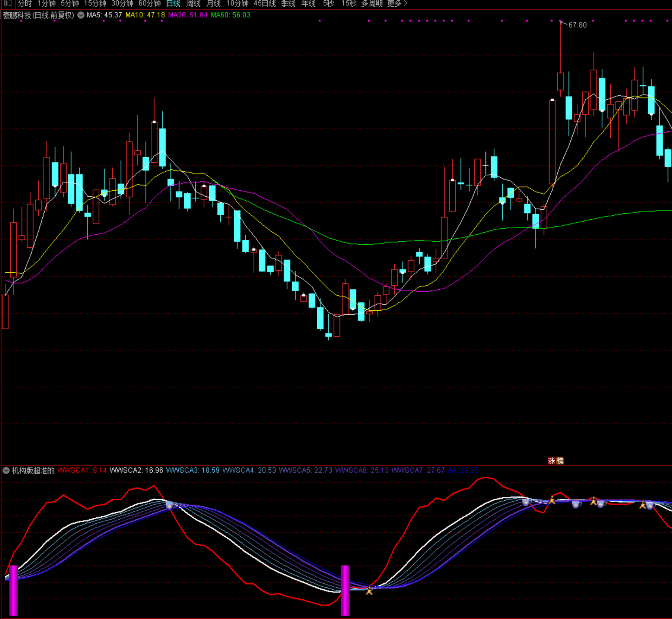Click the 机构版超准的 indicator title
The height and width of the screenshot is (619, 672).
coord(33,470)
